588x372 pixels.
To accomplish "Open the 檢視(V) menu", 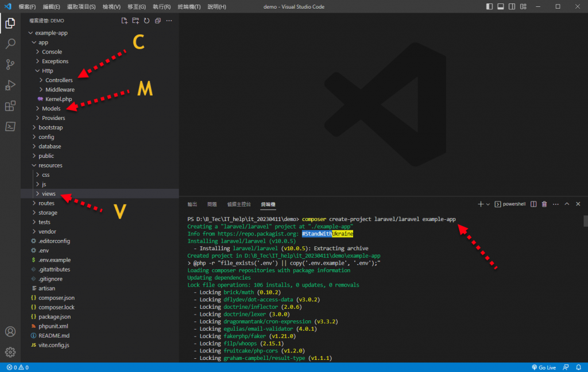I will (x=111, y=7).
